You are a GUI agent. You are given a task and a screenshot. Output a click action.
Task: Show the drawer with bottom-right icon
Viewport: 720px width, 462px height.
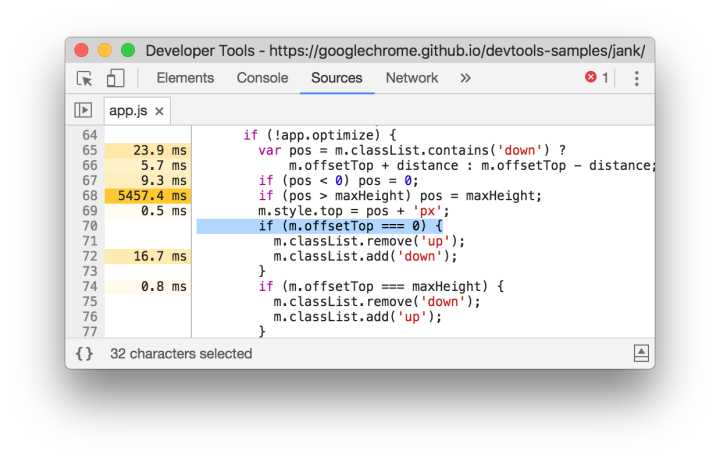(641, 353)
